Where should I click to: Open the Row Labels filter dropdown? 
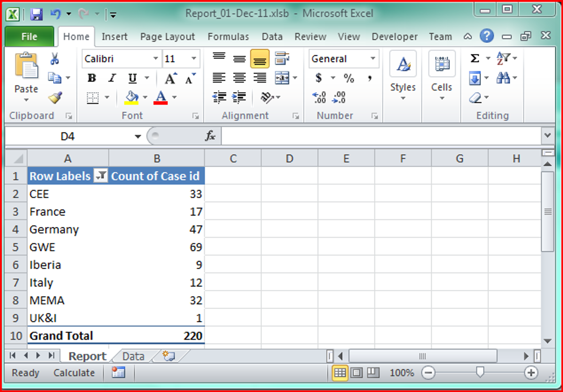(x=100, y=176)
